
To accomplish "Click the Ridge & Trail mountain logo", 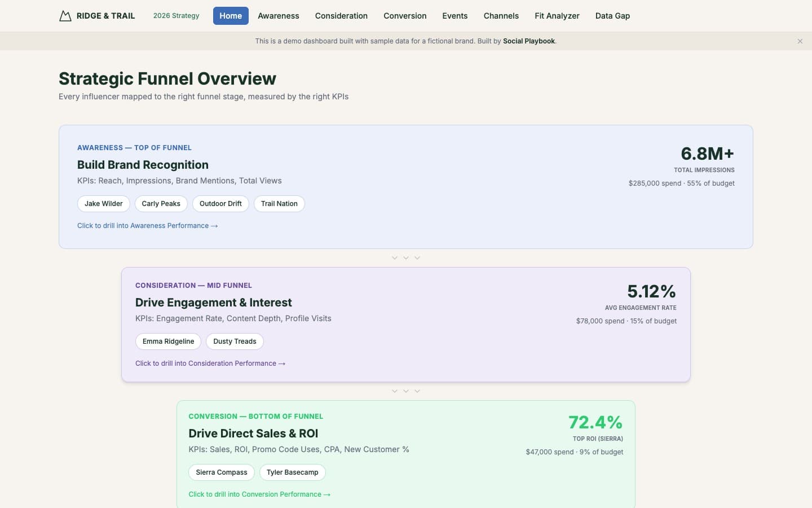I will pos(65,16).
